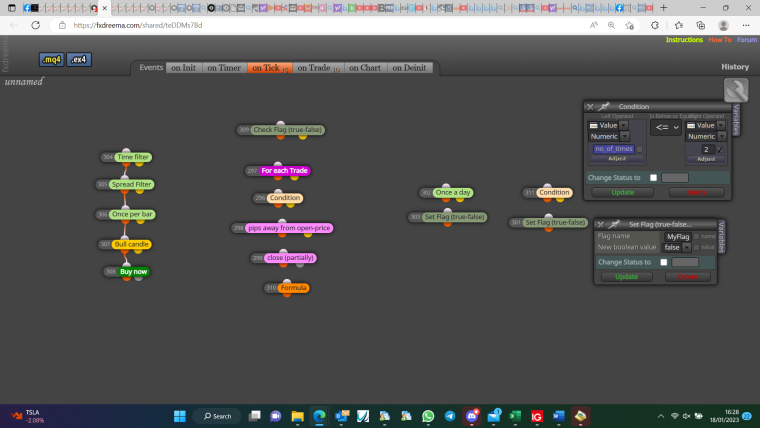Screen dimensions: 760x428
Task: Select the Spread Filter block
Action: (131, 185)
